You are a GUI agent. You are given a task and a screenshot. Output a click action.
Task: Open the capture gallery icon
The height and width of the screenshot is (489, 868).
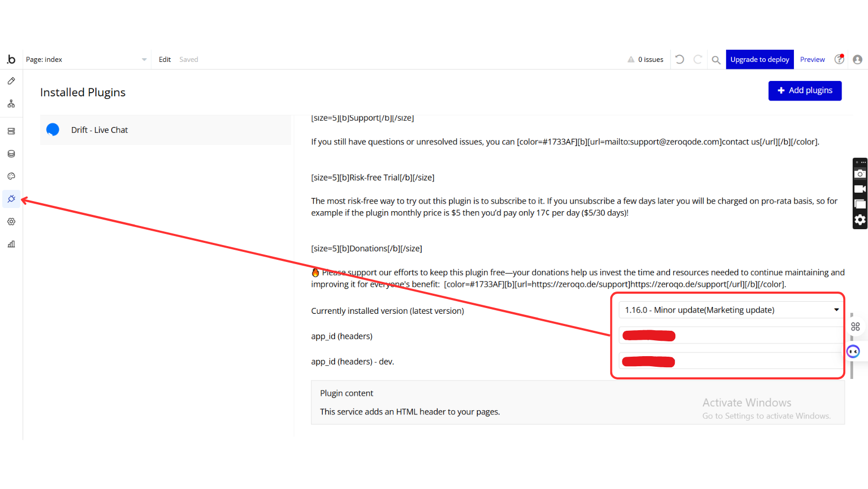[860, 204]
